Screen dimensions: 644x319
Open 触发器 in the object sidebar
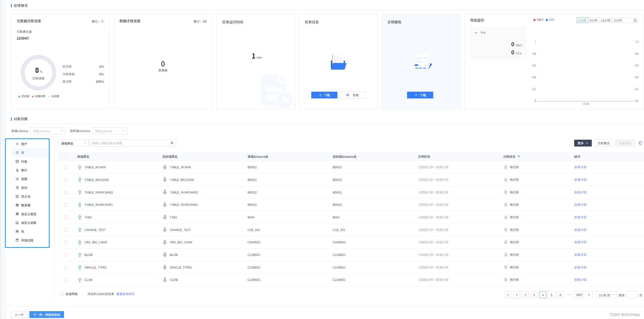coord(26,205)
